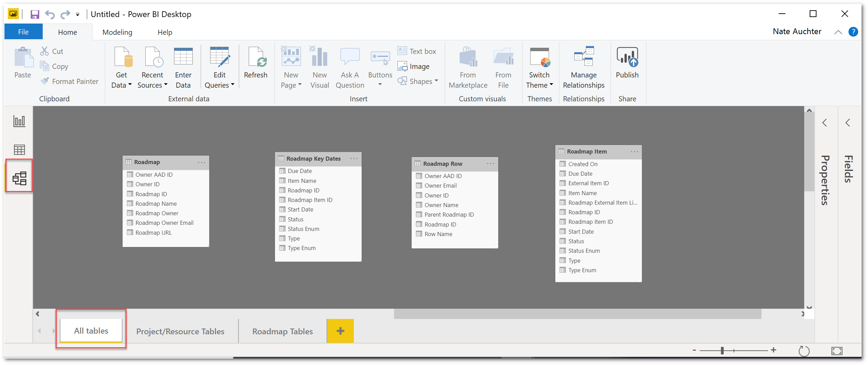Click the fit to screen icon
Viewport: 868px width, 365px height.
[837, 351]
